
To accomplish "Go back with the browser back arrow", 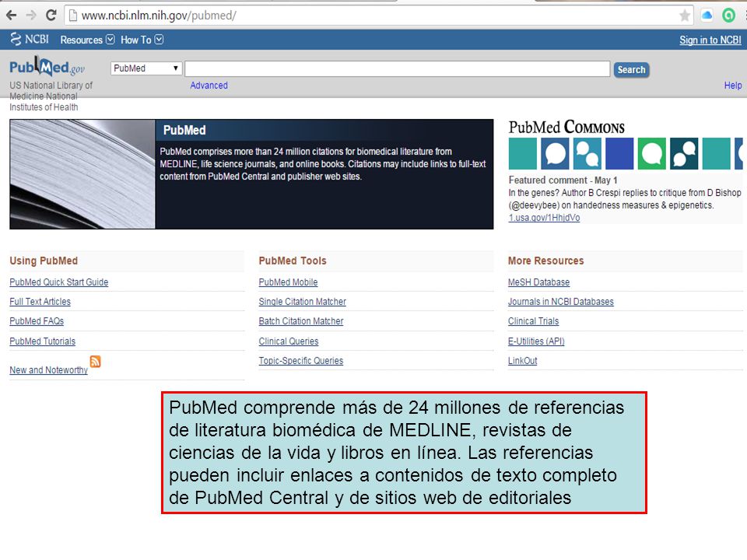I will click(x=12, y=16).
